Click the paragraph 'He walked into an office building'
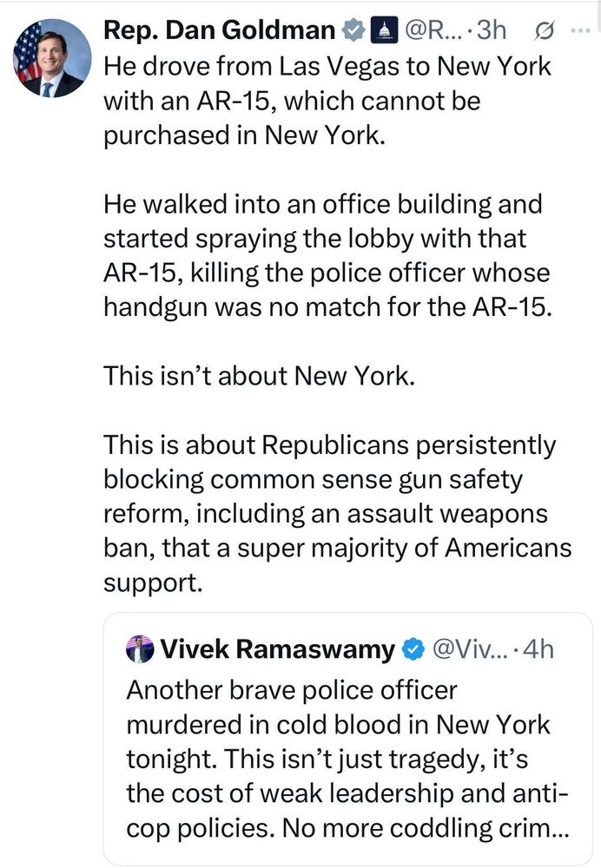601x868 pixels. click(327, 255)
